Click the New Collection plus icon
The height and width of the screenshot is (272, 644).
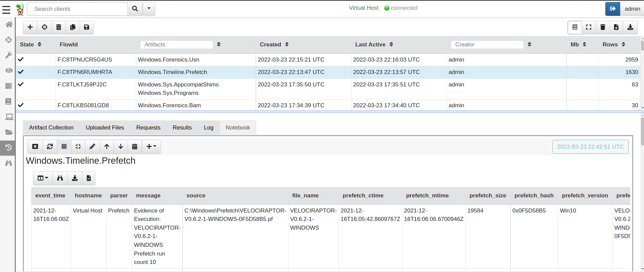point(30,27)
